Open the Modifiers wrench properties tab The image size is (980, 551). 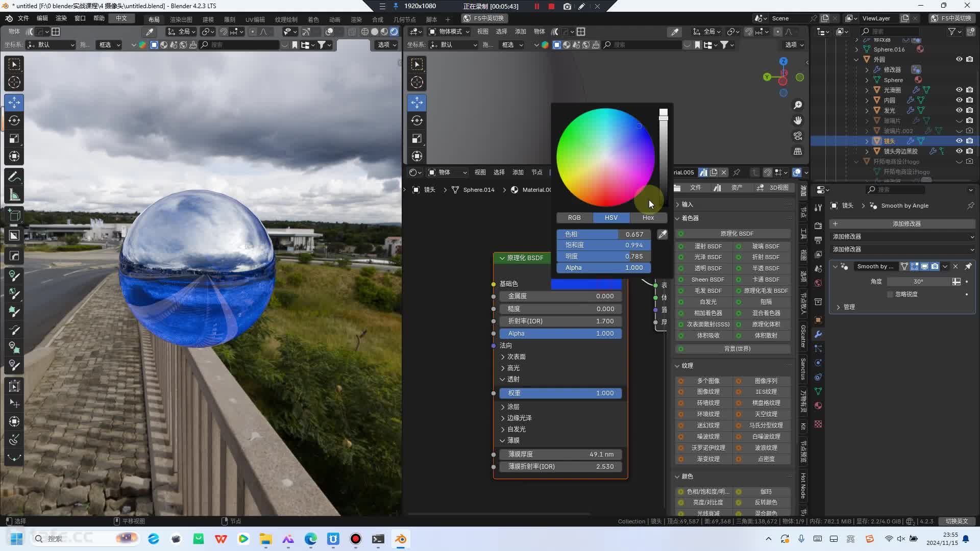pos(818,334)
